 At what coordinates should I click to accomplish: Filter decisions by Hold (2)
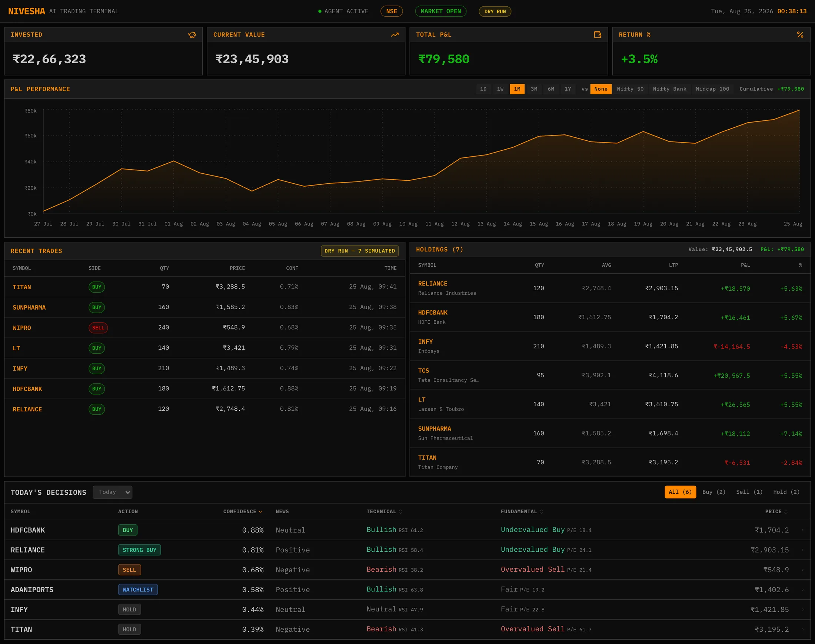(786, 492)
